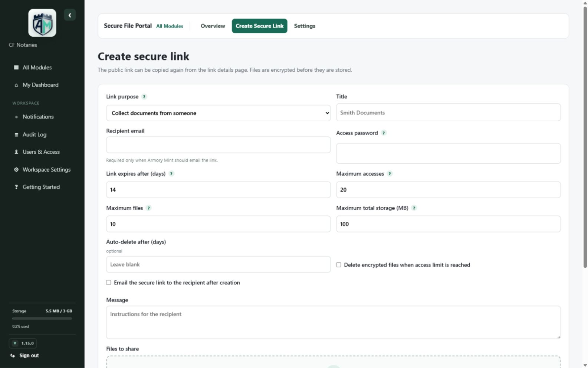Click the Maximum total storage field showing 100
The image size is (588, 368).
448,224
